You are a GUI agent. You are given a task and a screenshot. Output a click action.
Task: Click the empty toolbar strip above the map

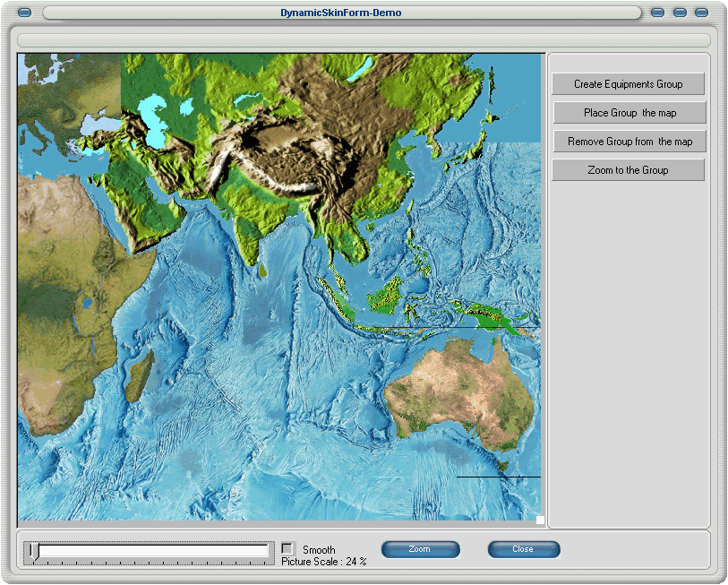tap(364, 40)
